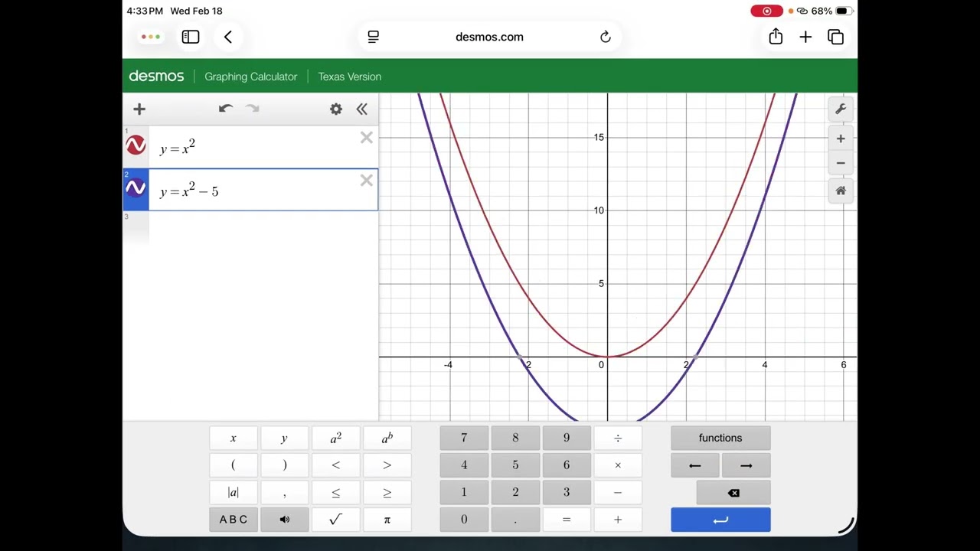Tap the y variable key
980x551 pixels.
click(284, 438)
